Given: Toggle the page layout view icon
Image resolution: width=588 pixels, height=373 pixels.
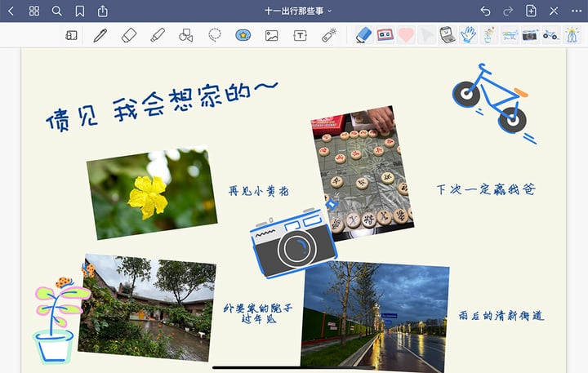Looking at the screenshot, I should [72, 35].
